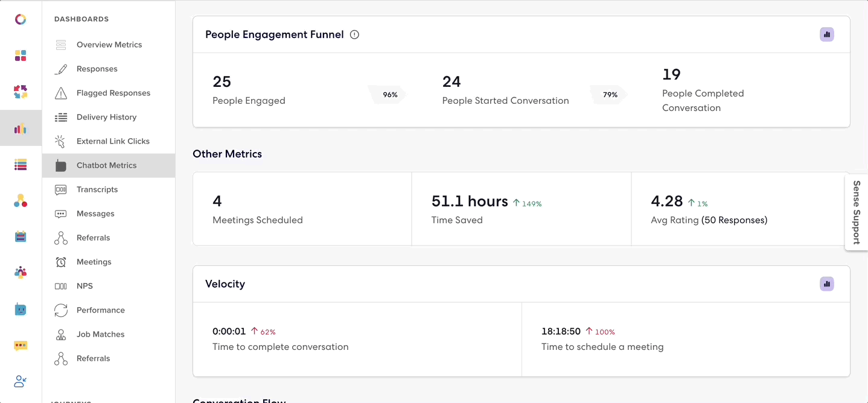
Task: Click the Transcripts icon in sidebar
Action: (61, 189)
